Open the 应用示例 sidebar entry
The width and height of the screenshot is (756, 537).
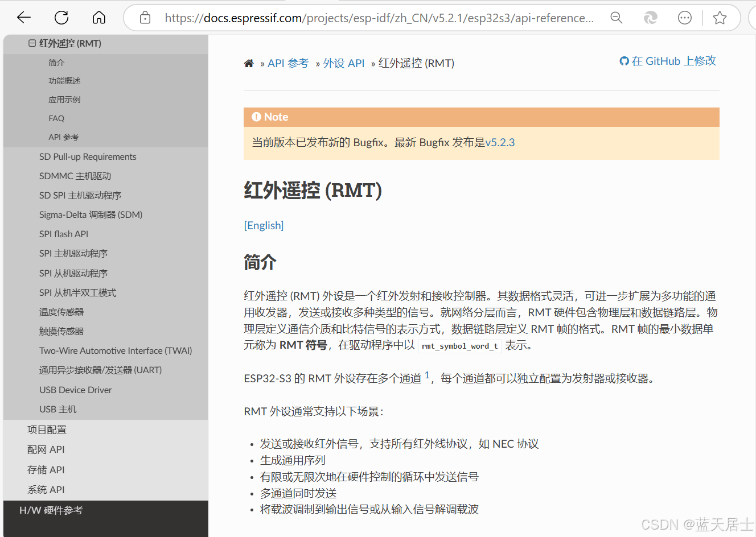click(x=64, y=100)
